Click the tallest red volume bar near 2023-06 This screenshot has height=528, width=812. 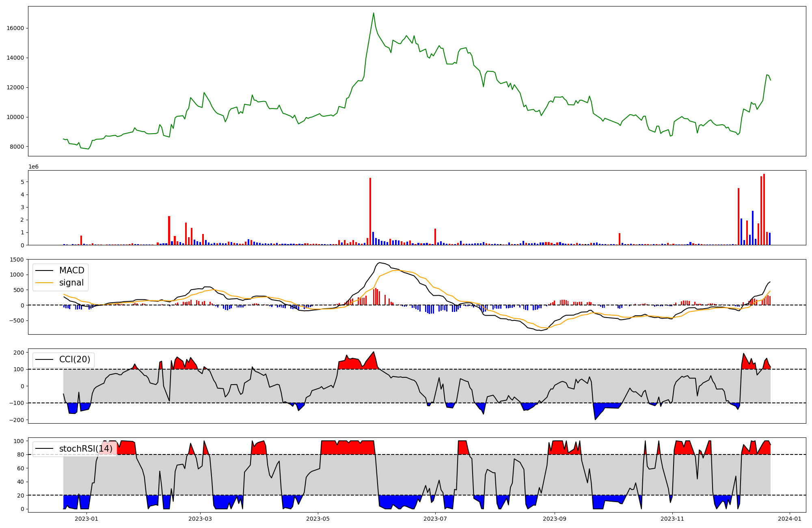click(x=370, y=211)
